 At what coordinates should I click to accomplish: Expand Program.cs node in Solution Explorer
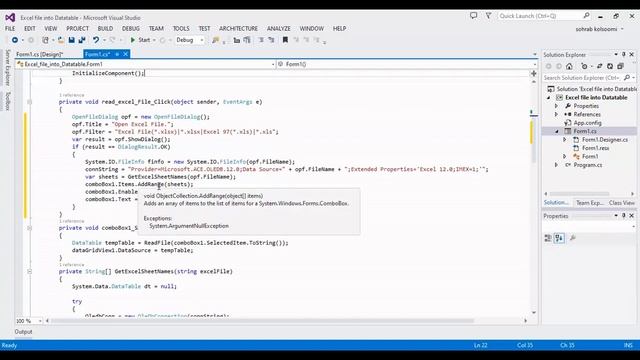556,165
